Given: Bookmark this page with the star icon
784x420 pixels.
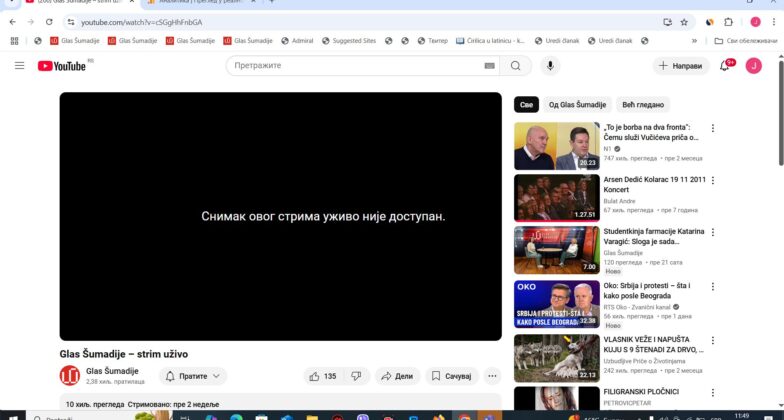Looking at the screenshot, I should tap(687, 21).
